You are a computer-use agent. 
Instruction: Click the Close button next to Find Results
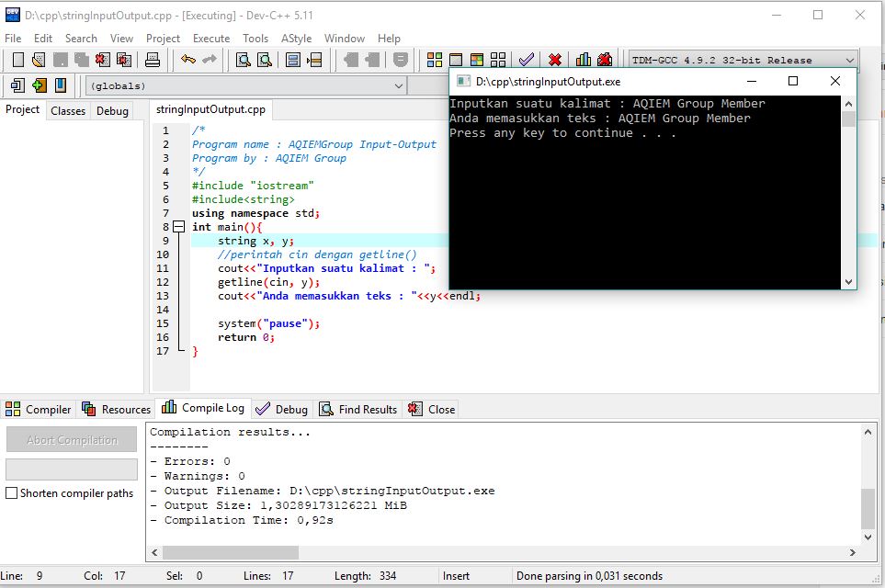point(431,409)
